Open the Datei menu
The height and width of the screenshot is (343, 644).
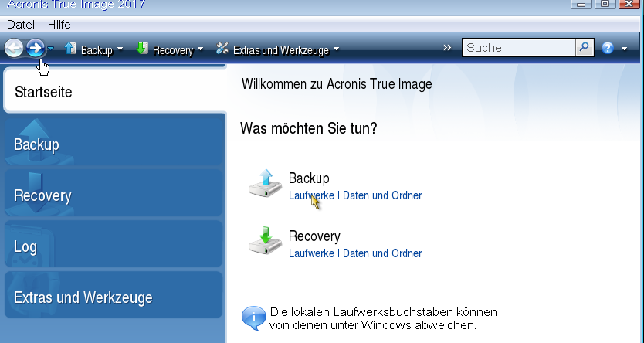[x=21, y=25]
